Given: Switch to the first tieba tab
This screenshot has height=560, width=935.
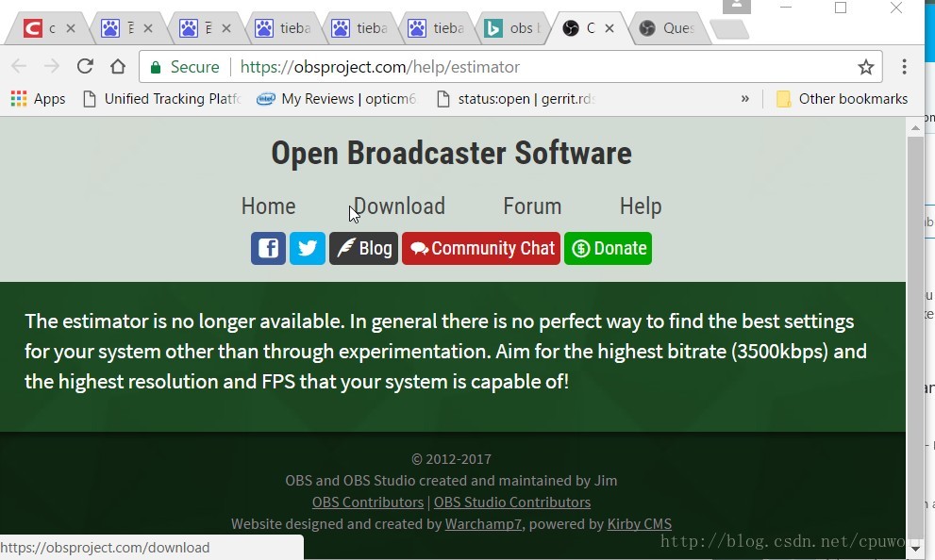Looking at the screenshot, I should tap(284, 28).
